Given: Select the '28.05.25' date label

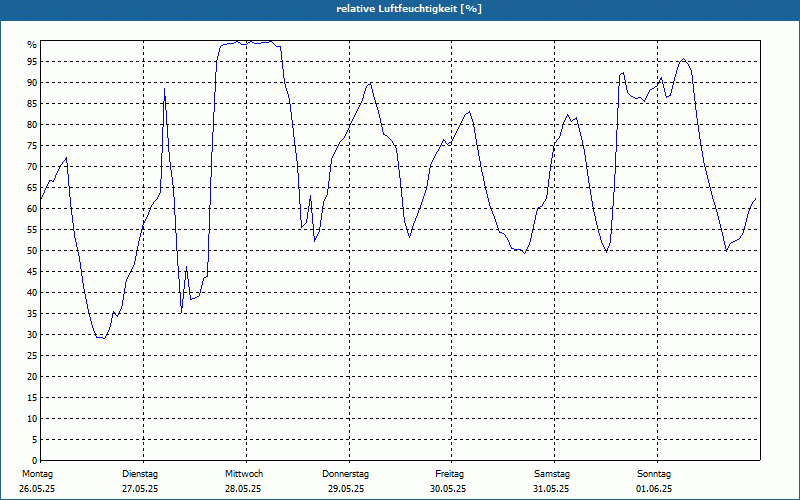Looking at the screenshot, I should point(243,489).
